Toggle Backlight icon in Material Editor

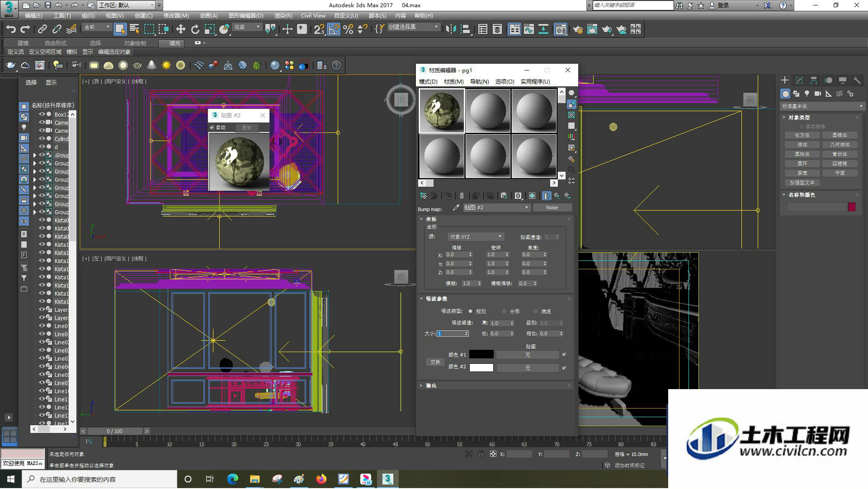coord(571,104)
